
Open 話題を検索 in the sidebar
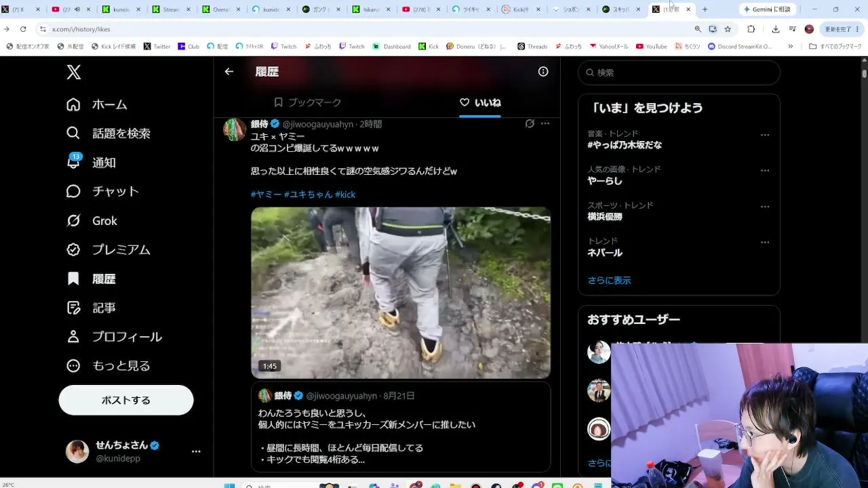tap(108, 134)
